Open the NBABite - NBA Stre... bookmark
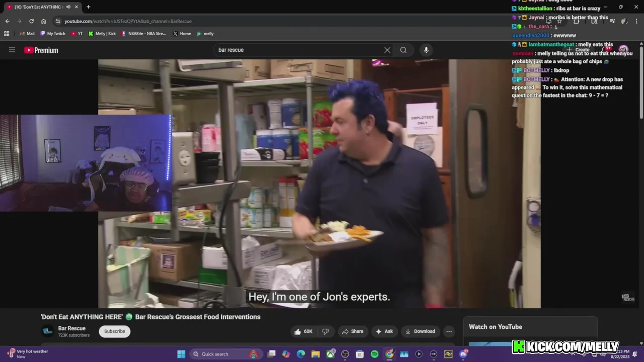 [x=144, y=34]
